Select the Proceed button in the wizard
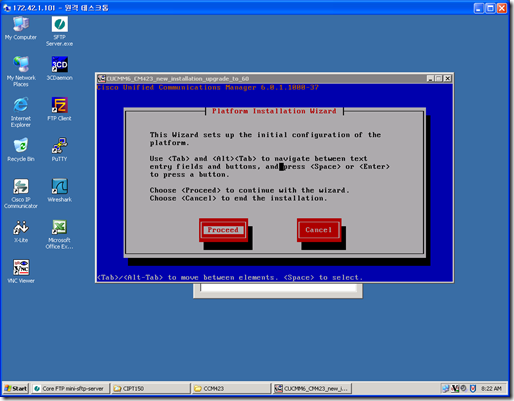Image resolution: width=514 pixels, height=401 pixels. tap(223, 230)
